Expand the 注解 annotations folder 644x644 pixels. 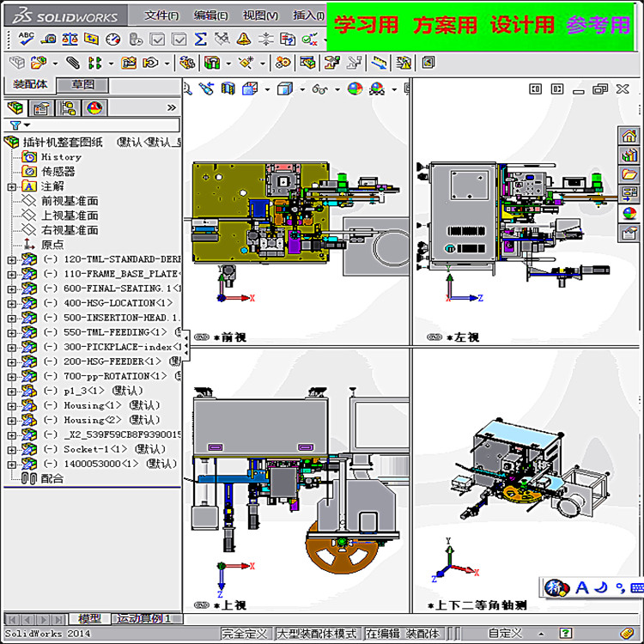(x=11, y=187)
